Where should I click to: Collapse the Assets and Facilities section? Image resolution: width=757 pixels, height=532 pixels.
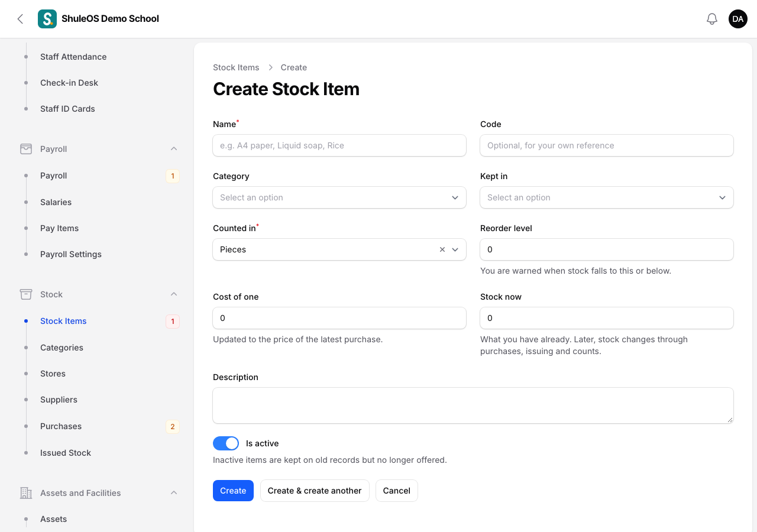[174, 493]
